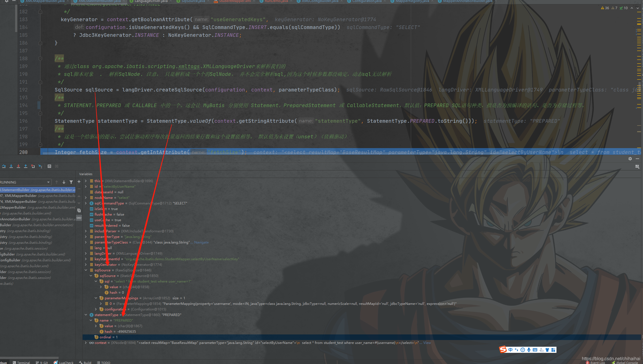Click the restore layout icon in Variables
Screen dimensions: 643x364
(637, 166)
